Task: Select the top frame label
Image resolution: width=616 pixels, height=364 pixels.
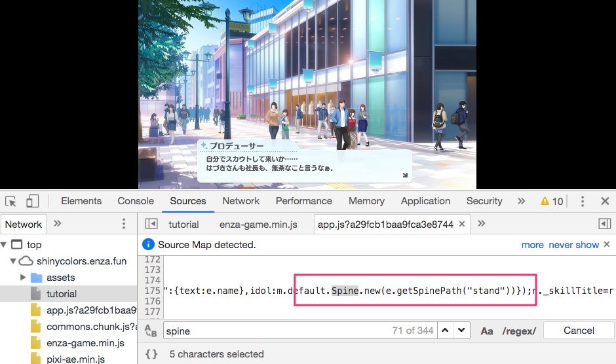Action: (34, 245)
